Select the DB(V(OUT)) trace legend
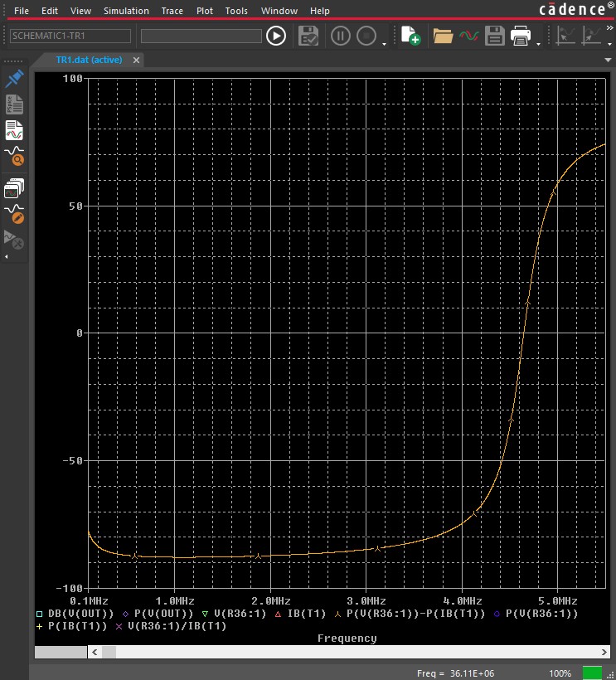 tap(75, 614)
